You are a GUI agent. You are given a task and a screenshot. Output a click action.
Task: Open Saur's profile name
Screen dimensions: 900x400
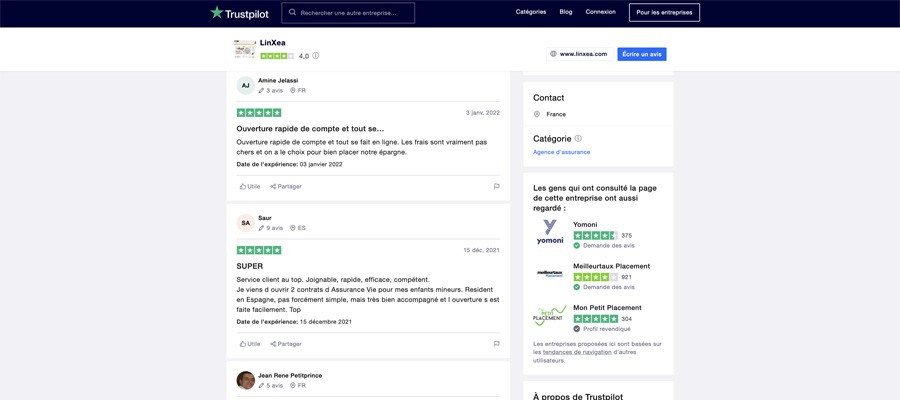(265, 218)
